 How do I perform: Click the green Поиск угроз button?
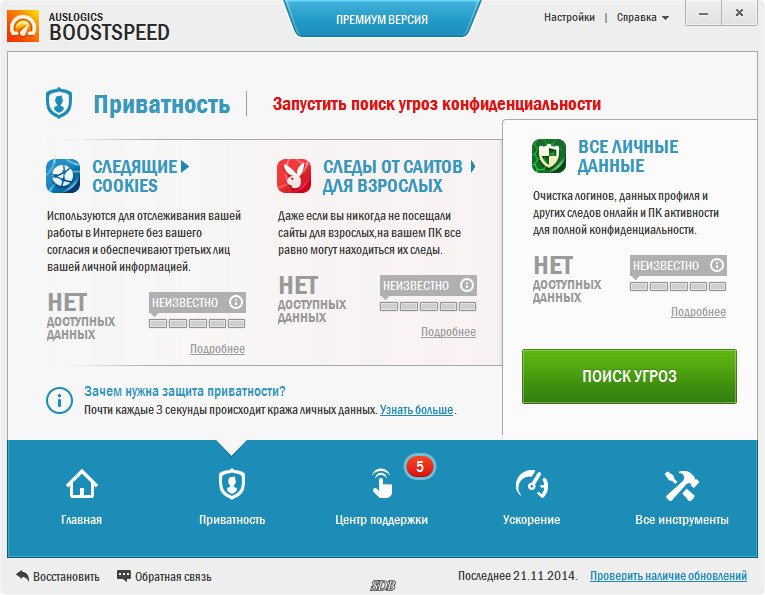point(629,376)
